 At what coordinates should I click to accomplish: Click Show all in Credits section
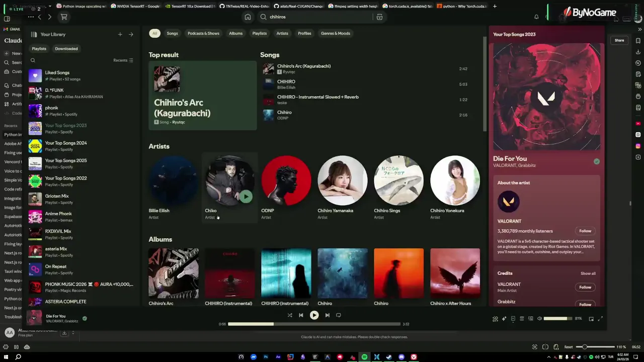(588, 274)
